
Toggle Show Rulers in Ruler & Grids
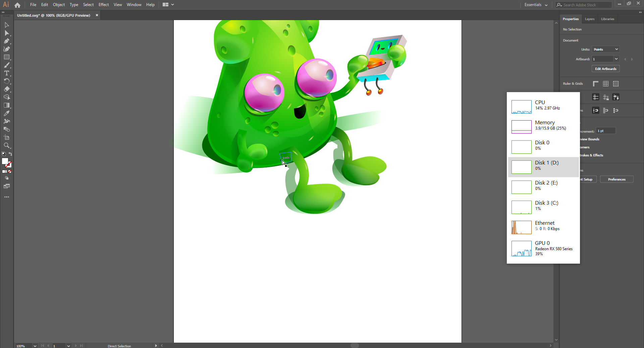[596, 84]
